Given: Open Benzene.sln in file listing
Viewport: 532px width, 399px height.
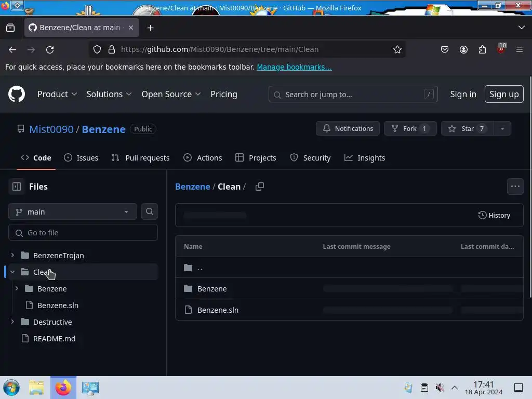Looking at the screenshot, I should (218, 310).
